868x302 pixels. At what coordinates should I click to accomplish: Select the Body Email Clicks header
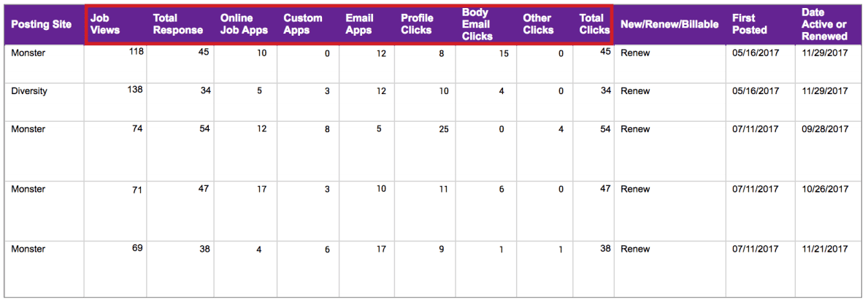[x=477, y=24]
